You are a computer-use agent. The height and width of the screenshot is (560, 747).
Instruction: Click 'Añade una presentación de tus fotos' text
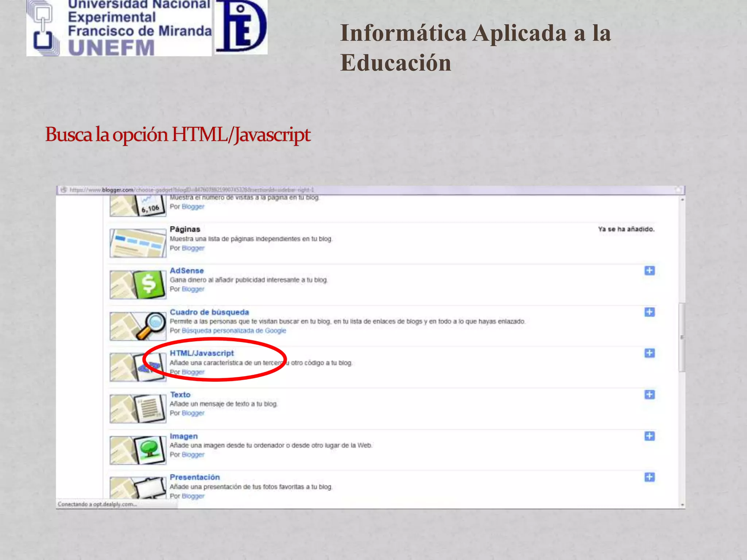tap(251, 487)
